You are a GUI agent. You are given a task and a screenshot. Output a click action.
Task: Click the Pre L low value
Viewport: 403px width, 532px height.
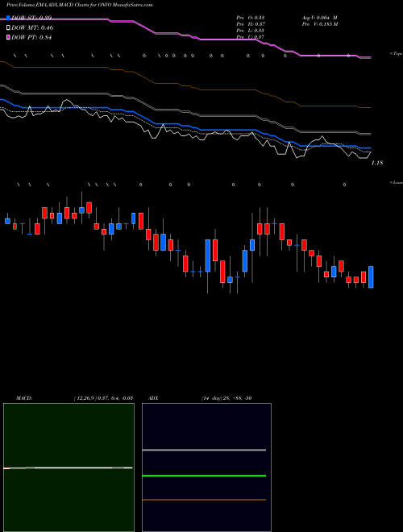(x=251, y=31)
